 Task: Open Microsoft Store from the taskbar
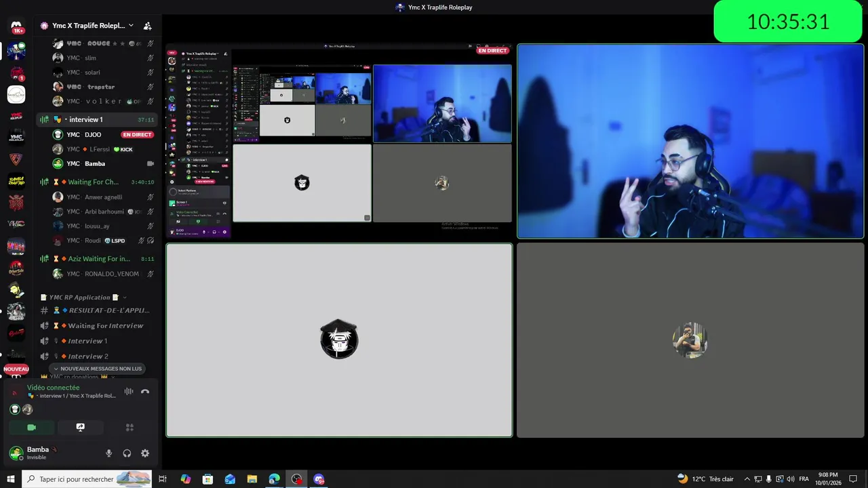[208, 479]
